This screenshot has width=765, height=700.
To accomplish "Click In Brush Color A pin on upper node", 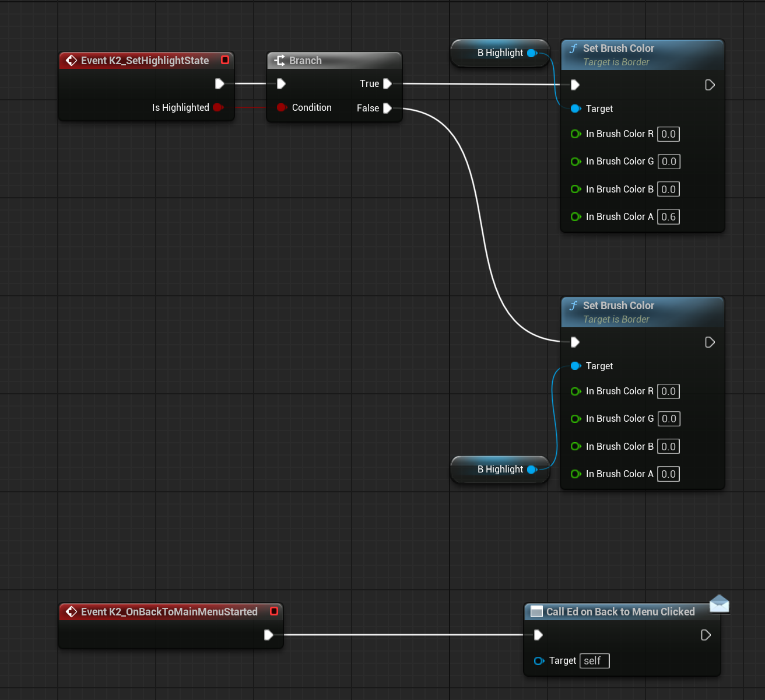I will pyautogui.click(x=575, y=217).
